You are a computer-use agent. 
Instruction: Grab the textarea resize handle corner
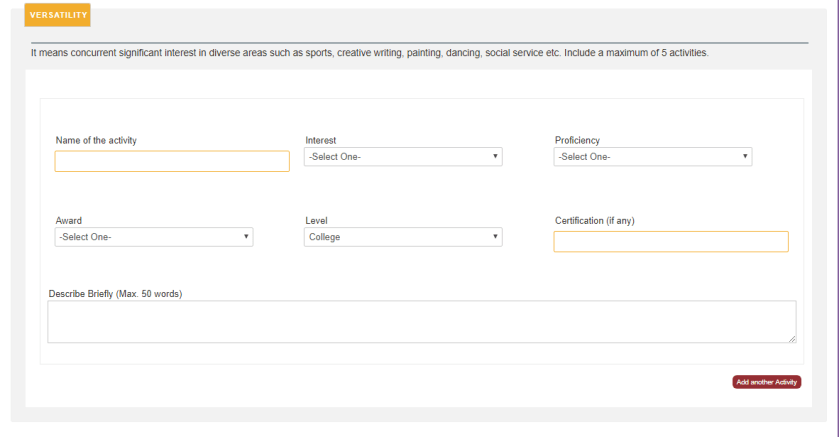[792, 339]
